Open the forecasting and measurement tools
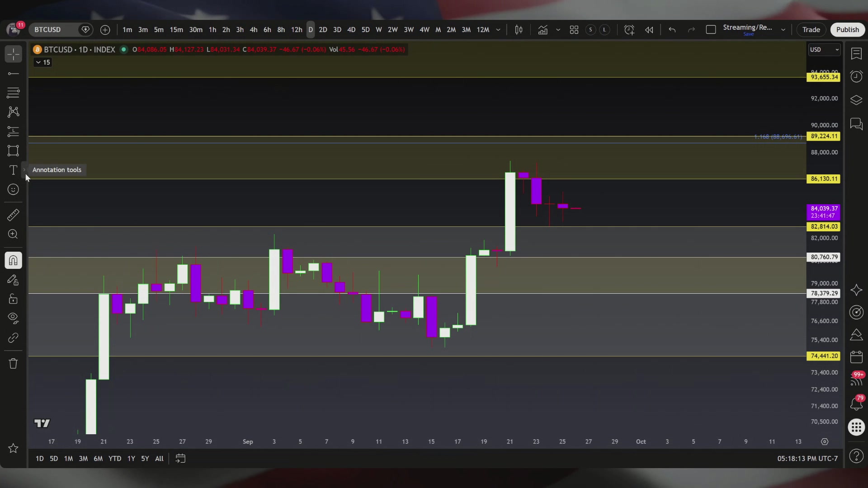The height and width of the screenshot is (488, 868). tap(13, 131)
